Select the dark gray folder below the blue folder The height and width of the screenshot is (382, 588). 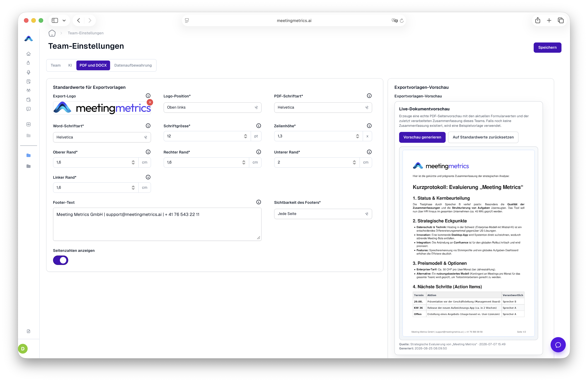(x=29, y=166)
